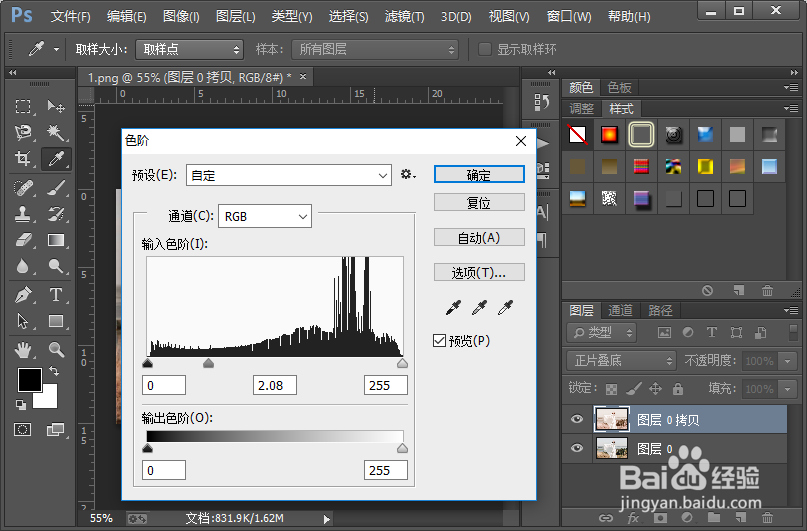807x531 pixels.
Task: Toggle lock position
Action: pos(655,388)
